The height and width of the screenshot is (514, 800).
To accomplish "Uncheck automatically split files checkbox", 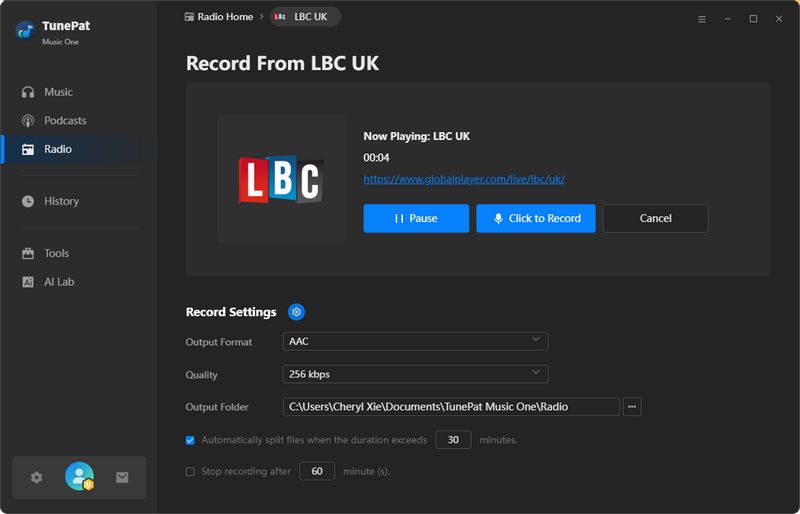I will [x=191, y=440].
